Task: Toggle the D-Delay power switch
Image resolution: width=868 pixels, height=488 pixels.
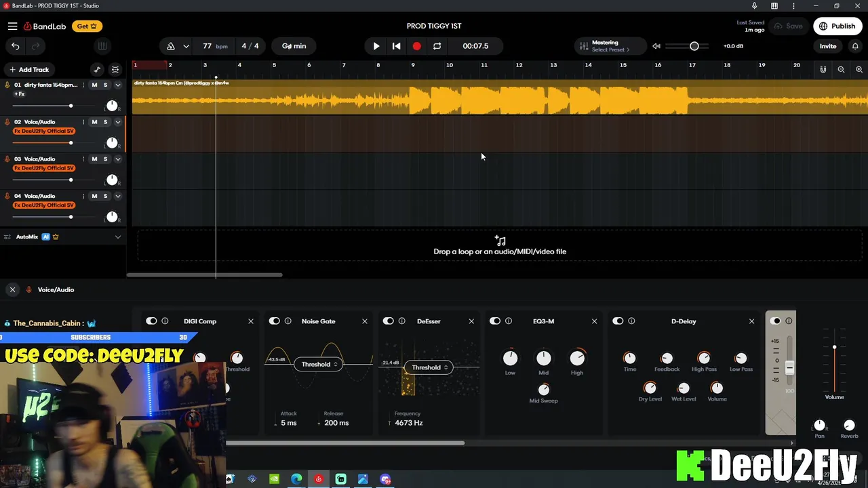Action: point(618,321)
